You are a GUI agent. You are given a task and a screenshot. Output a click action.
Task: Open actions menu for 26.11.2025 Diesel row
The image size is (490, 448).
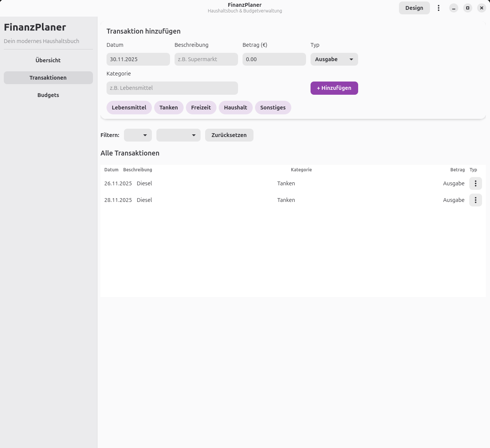[x=475, y=183]
